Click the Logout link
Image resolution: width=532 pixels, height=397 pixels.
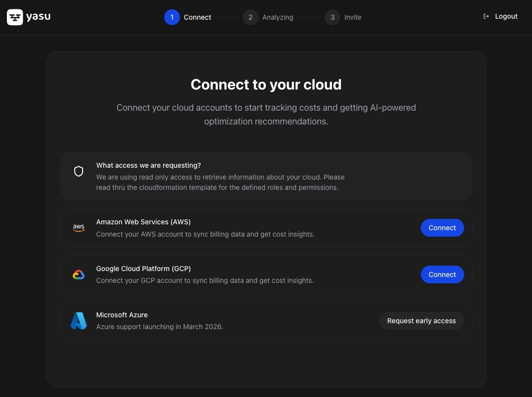(506, 16)
